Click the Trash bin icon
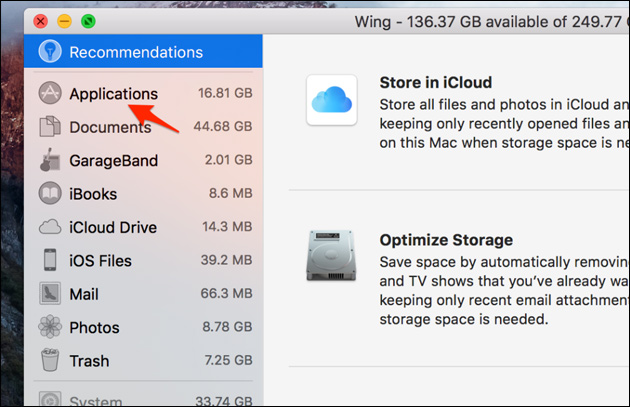The image size is (630, 407). [x=50, y=360]
